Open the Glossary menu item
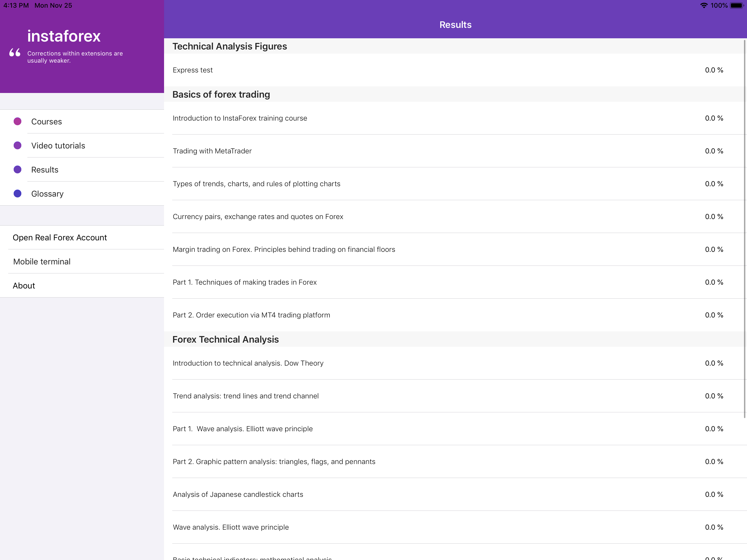747x560 pixels. [47, 194]
